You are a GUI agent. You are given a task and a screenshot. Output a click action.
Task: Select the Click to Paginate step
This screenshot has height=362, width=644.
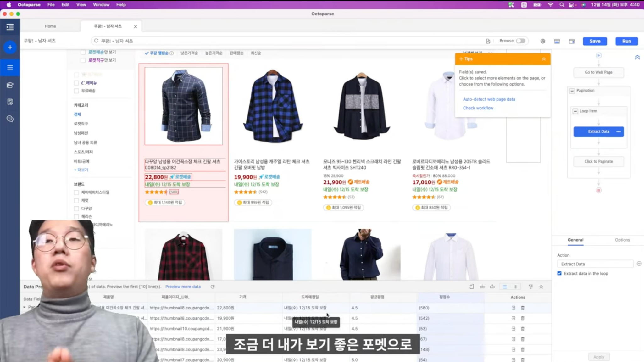(598, 161)
